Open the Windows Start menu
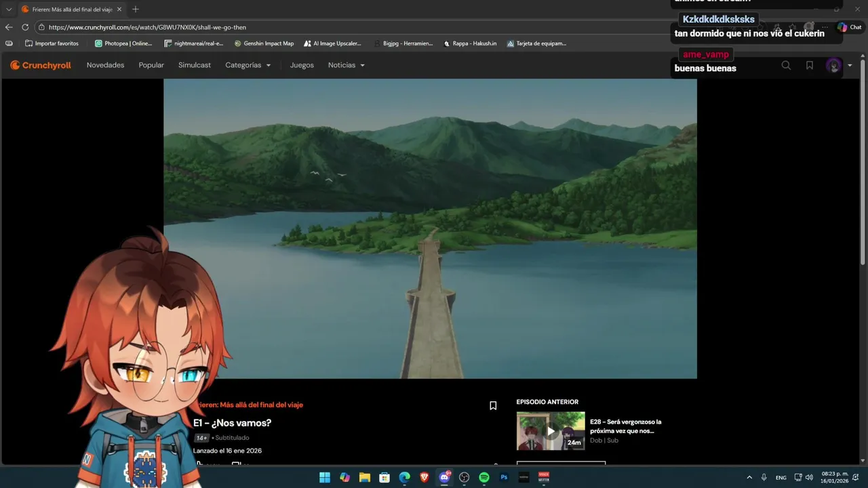Viewport: 868px width, 488px height. [325, 477]
